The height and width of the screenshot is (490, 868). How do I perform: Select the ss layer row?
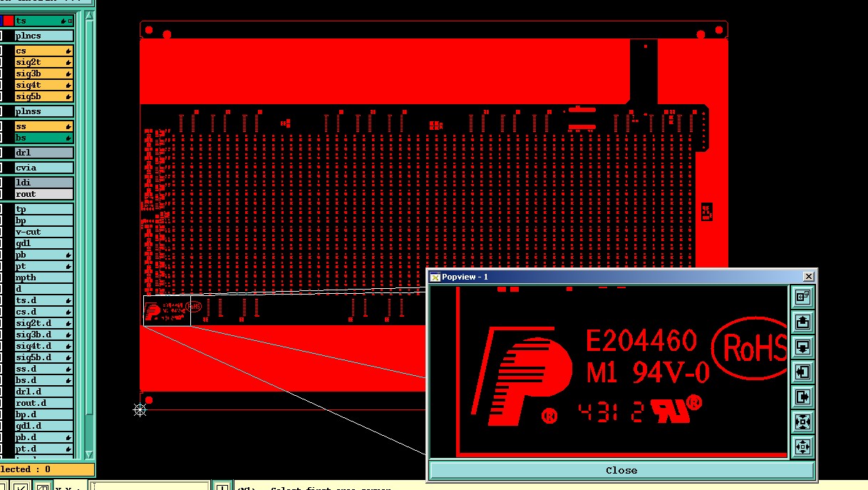(44, 126)
